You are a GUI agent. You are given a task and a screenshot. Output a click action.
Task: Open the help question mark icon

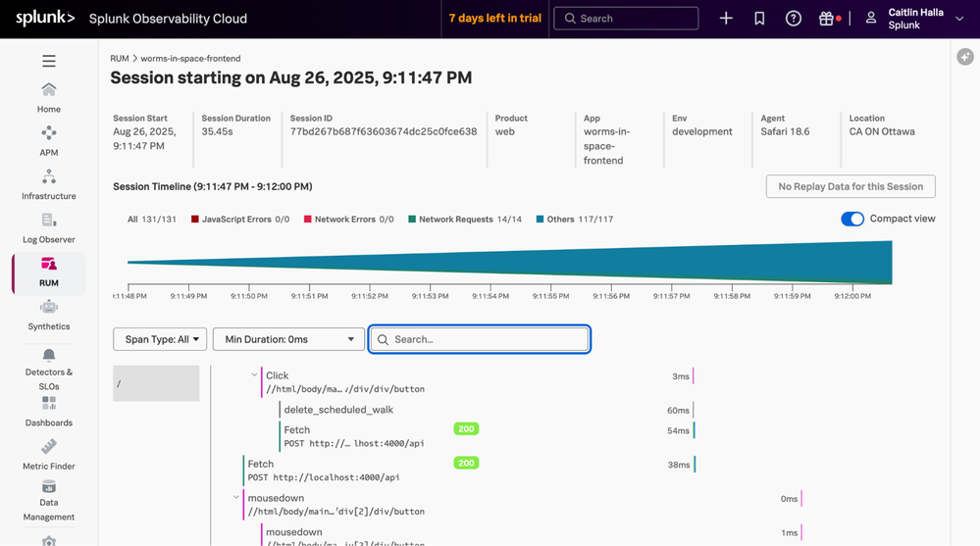tap(794, 18)
